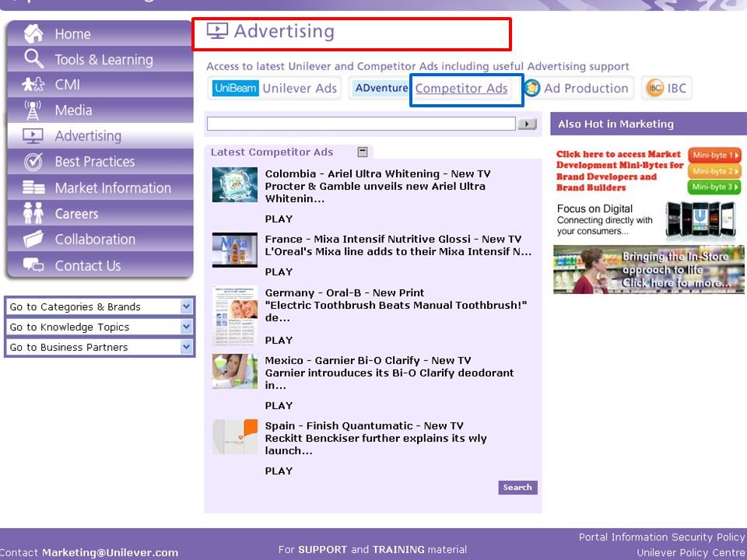Play the Mexico Garnier Bi-O Clarify ad
The image size is (747, 560).
(279, 406)
